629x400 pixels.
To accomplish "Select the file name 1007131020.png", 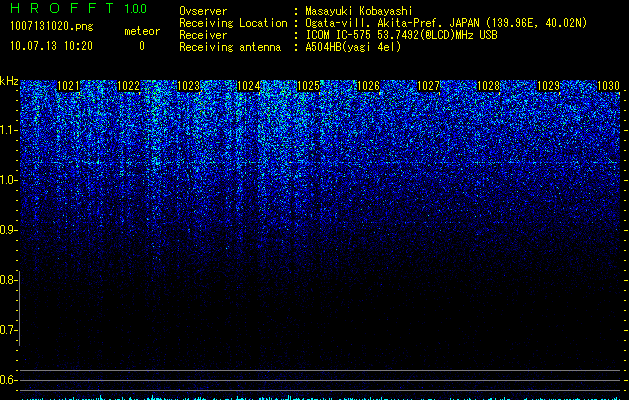I will click(x=52, y=26).
